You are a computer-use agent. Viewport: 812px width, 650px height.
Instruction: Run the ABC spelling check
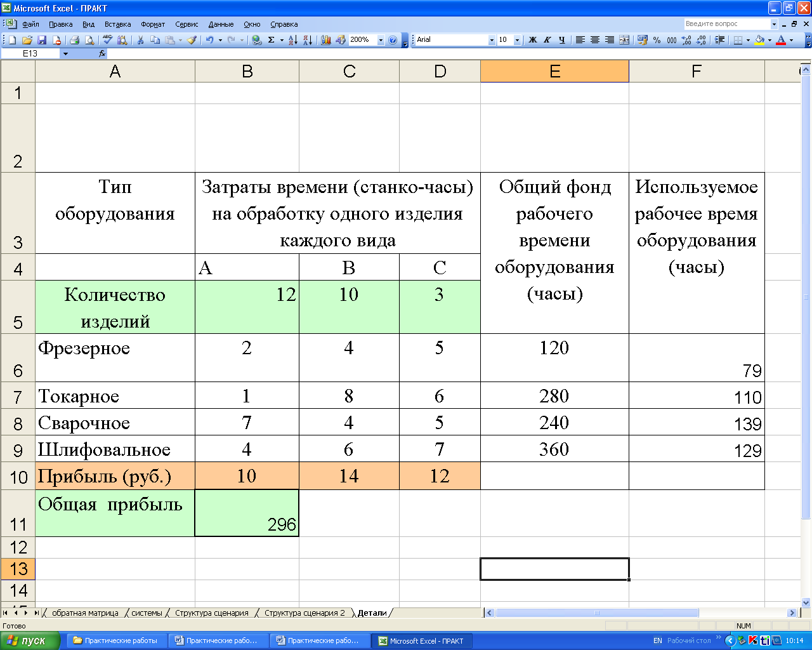[x=107, y=40]
